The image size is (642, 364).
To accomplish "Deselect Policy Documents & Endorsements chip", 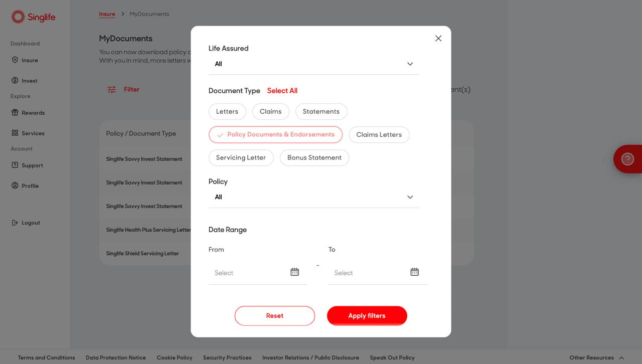I will tap(275, 134).
